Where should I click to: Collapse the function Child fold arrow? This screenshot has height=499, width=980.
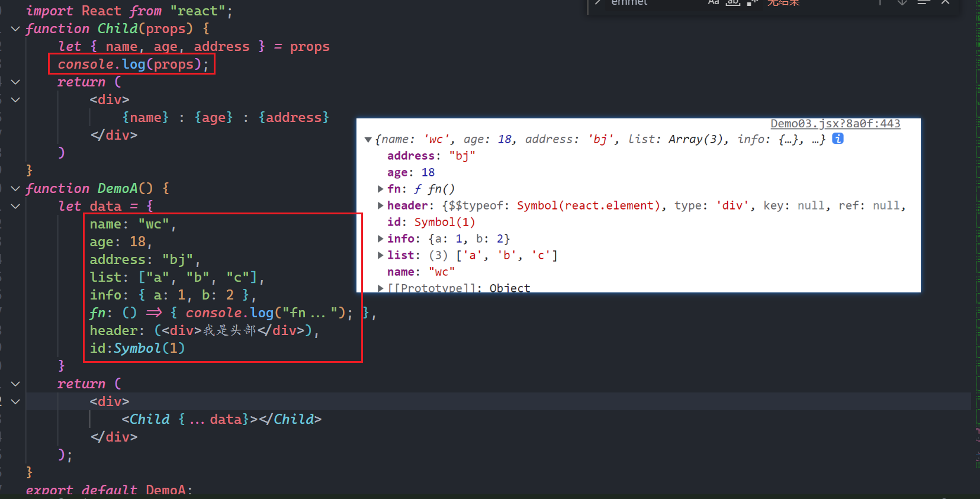pos(16,28)
